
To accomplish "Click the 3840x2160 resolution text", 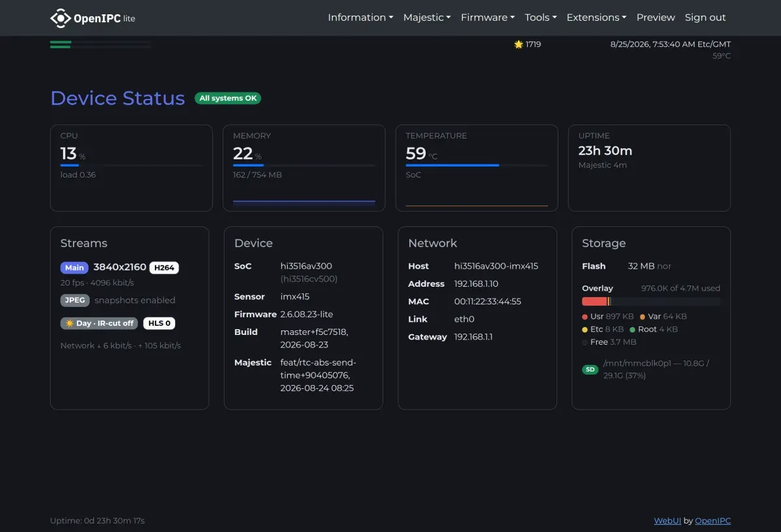I will point(120,267).
